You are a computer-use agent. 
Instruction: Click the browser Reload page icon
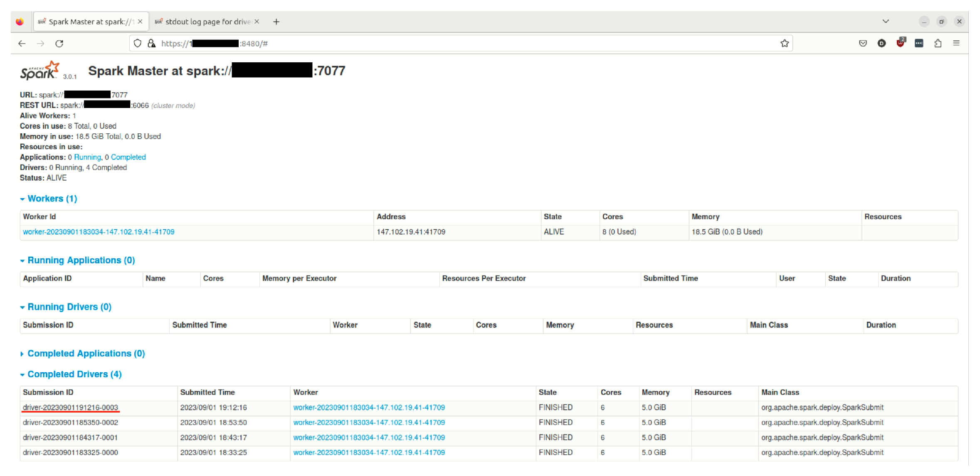[x=59, y=44]
